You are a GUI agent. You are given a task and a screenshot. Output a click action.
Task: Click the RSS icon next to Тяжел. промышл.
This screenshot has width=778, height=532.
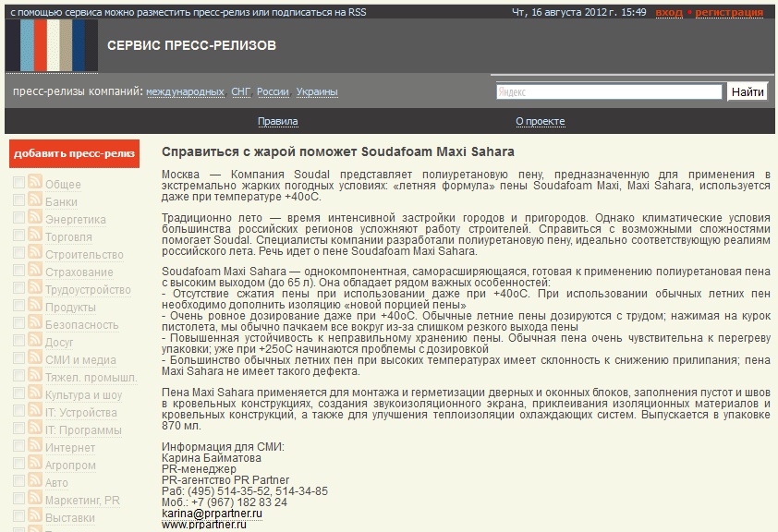click(35, 375)
